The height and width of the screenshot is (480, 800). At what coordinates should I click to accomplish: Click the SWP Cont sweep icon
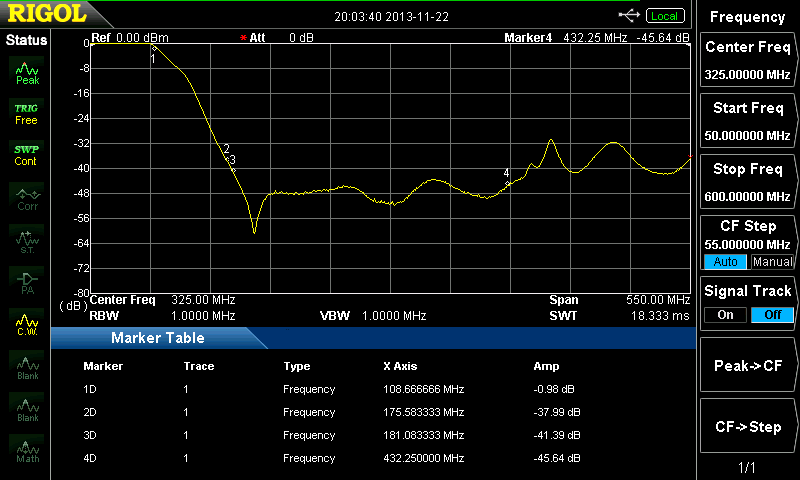pyautogui.click(x=26, y=155)
